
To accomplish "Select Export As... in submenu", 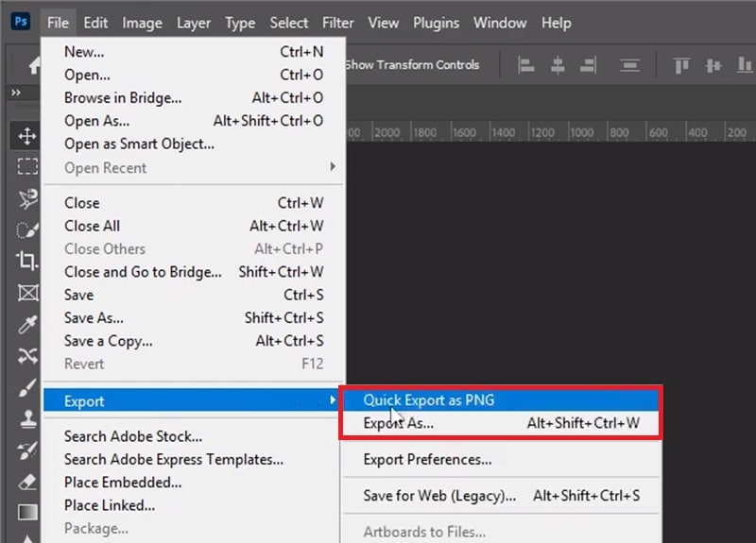I will coord(501,423).
